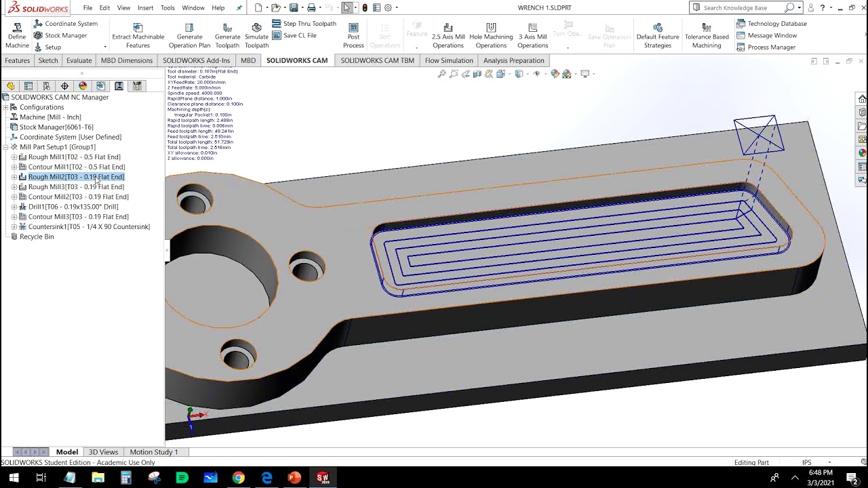The height and width of the screenshot is (488, 868).
Task: Expand the Drill1 operation
Action: tap(14, 207)
